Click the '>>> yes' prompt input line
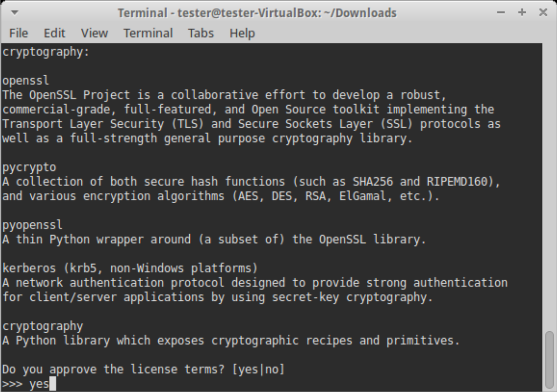The image size is (557, 392). coord(29,385)
